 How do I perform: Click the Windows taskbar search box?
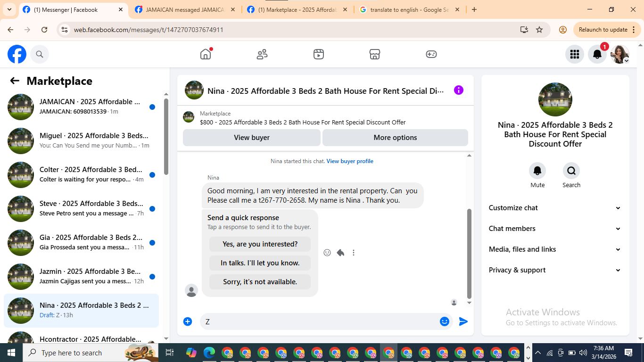(x=90, y=353)
